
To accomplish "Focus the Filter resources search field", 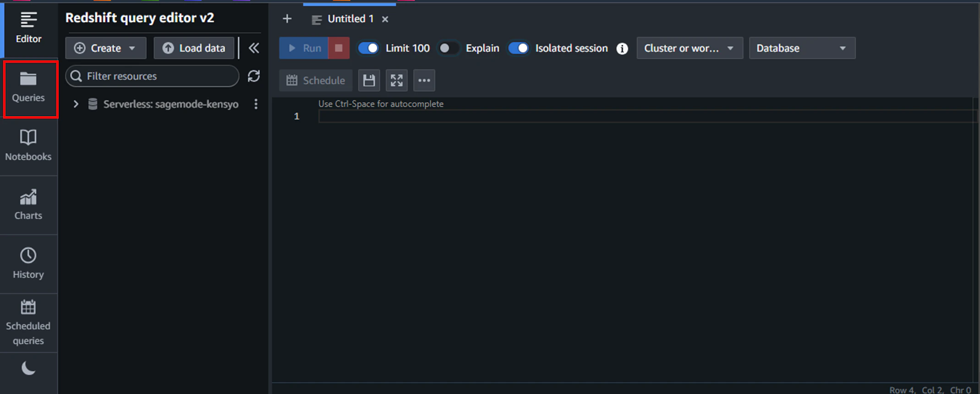I will [153, 76].
